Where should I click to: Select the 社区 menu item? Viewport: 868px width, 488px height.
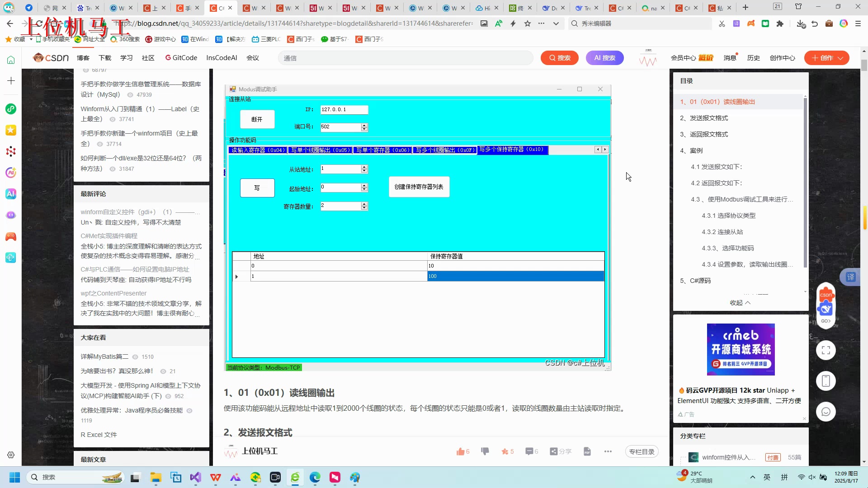click(x=148, y=58)
